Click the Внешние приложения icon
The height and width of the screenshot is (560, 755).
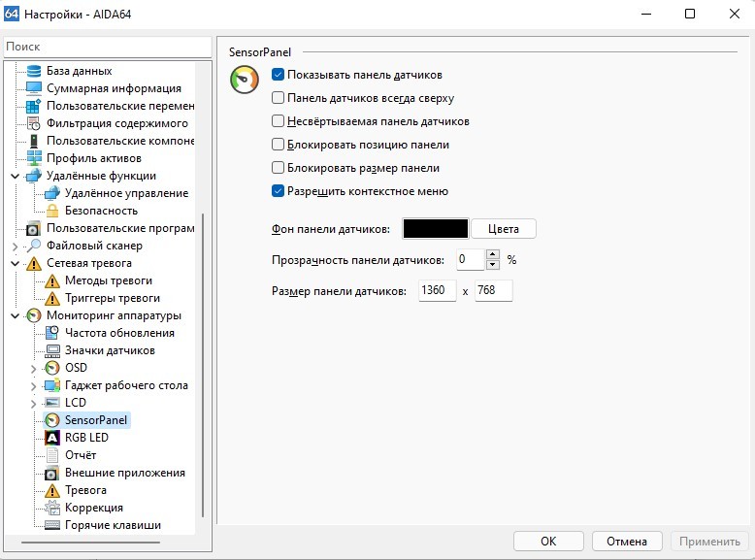pyautogui.click(x=52, y=473)
